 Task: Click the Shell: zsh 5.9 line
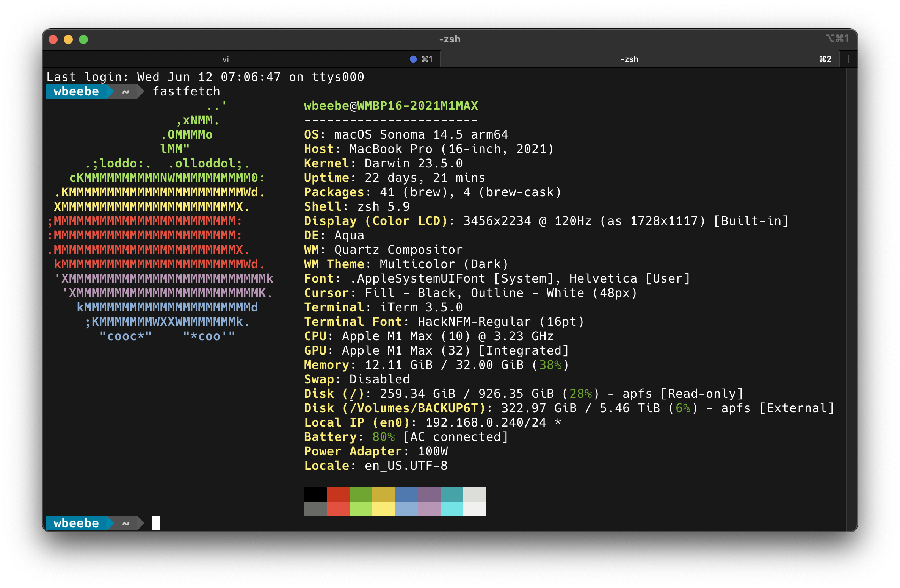[x=357, y=206]
